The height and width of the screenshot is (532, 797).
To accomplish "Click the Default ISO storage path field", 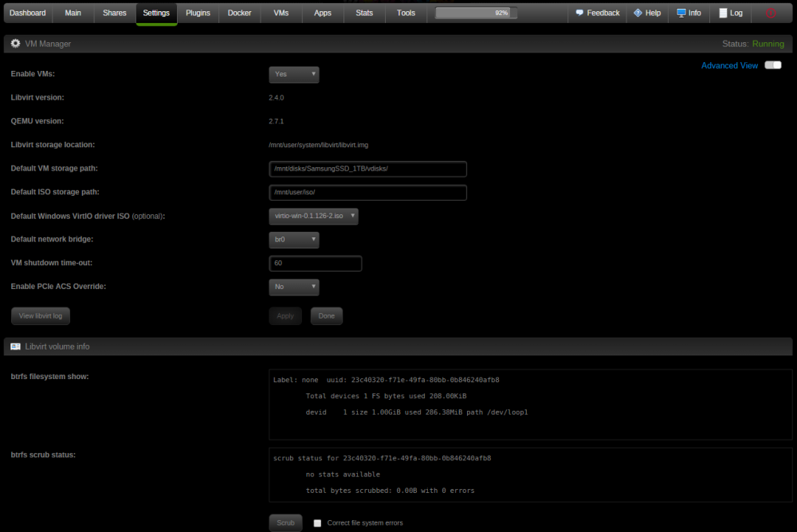I will coord(367,193).
